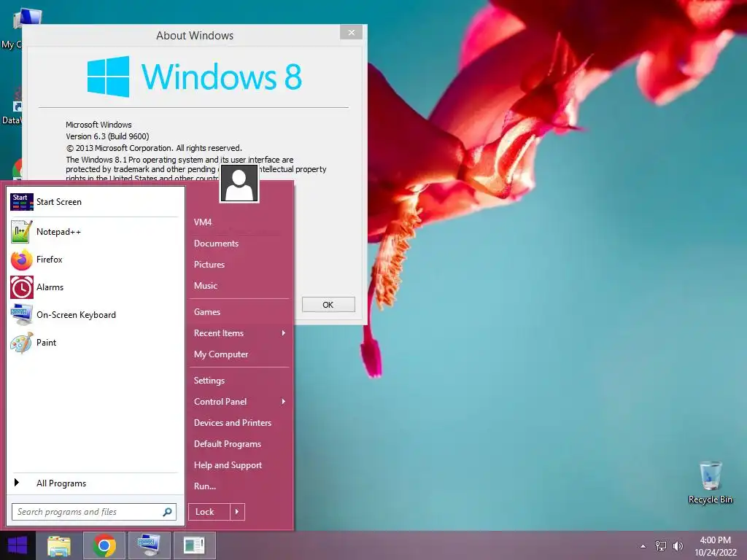Show hidden tray icons arrow
This screenshot has height=560, width=747.
point(643,546)
